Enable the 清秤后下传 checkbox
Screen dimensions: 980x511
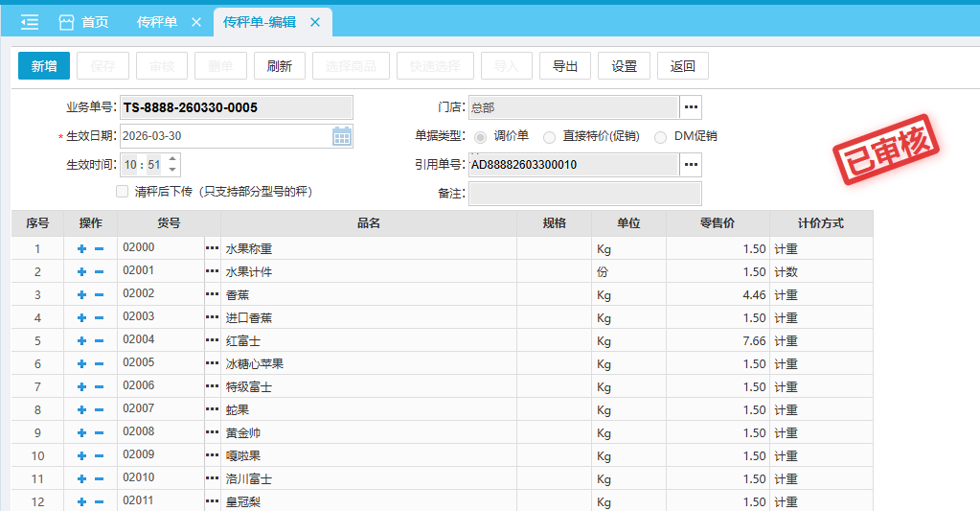[122, 192]
